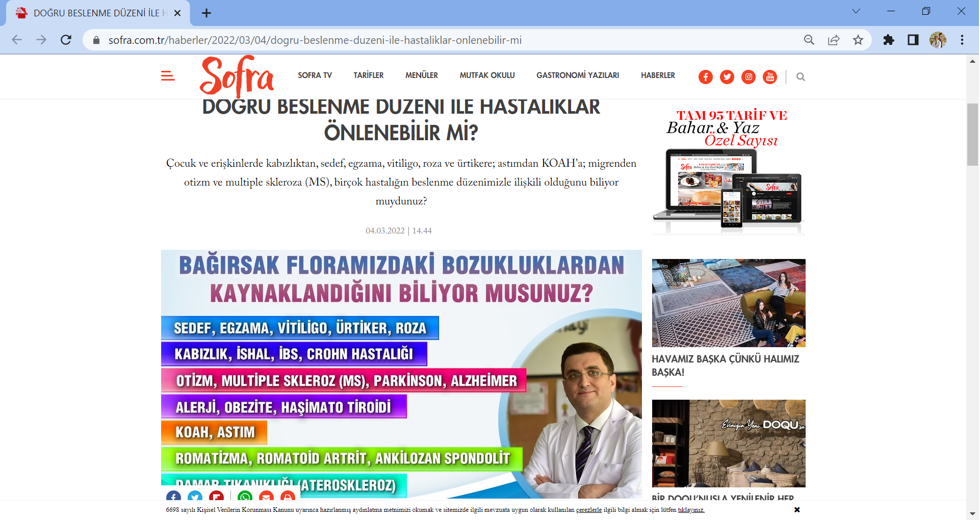The width and height of the screenshot is (980, 520).
Task: Go to GASTRONOMİ YAZILARI section
Action: 577,75
